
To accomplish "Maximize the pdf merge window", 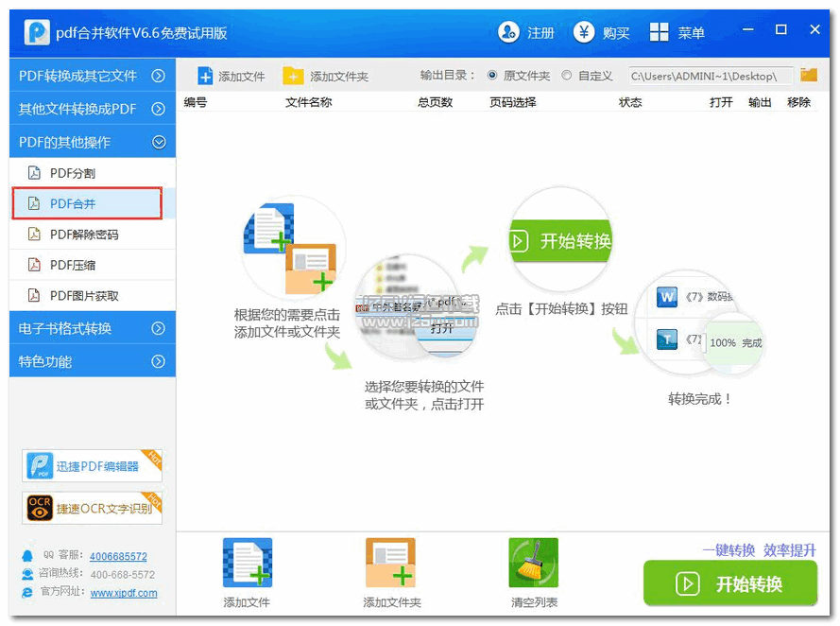I will pyautogui.click(x=781, y=29).
